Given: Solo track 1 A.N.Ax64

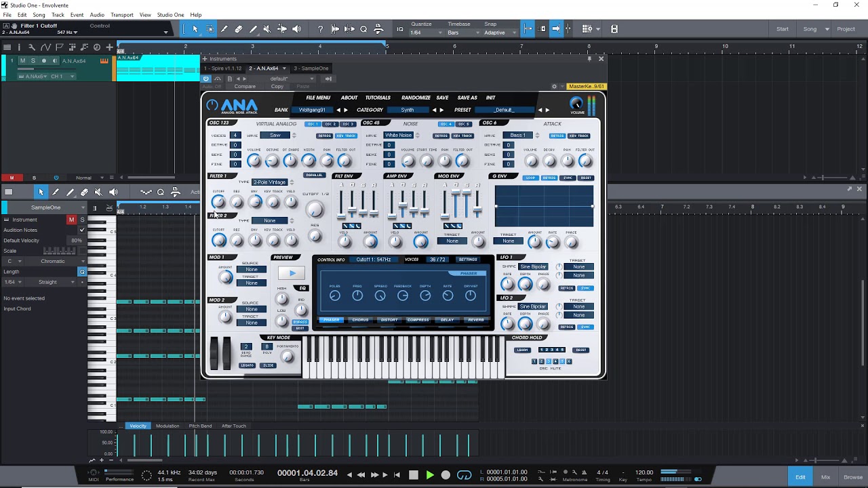Looking at the screenshot, I should tap(33, 61).
